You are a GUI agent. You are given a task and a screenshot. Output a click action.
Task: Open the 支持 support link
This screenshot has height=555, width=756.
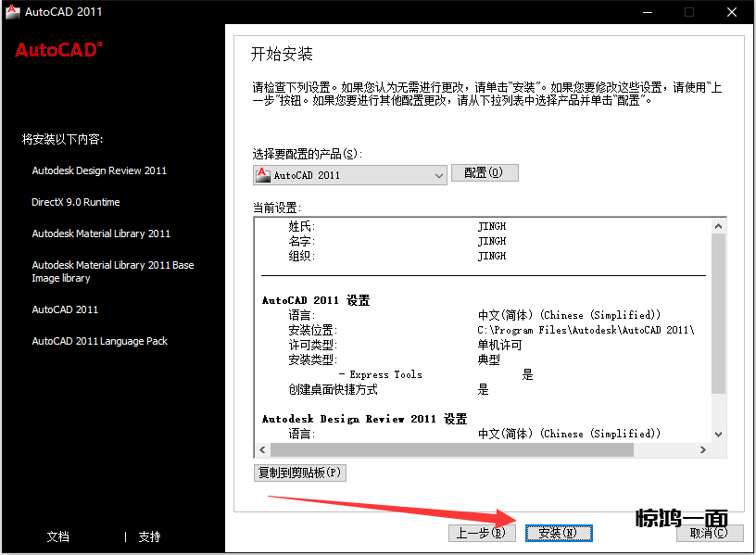point(149,536)
